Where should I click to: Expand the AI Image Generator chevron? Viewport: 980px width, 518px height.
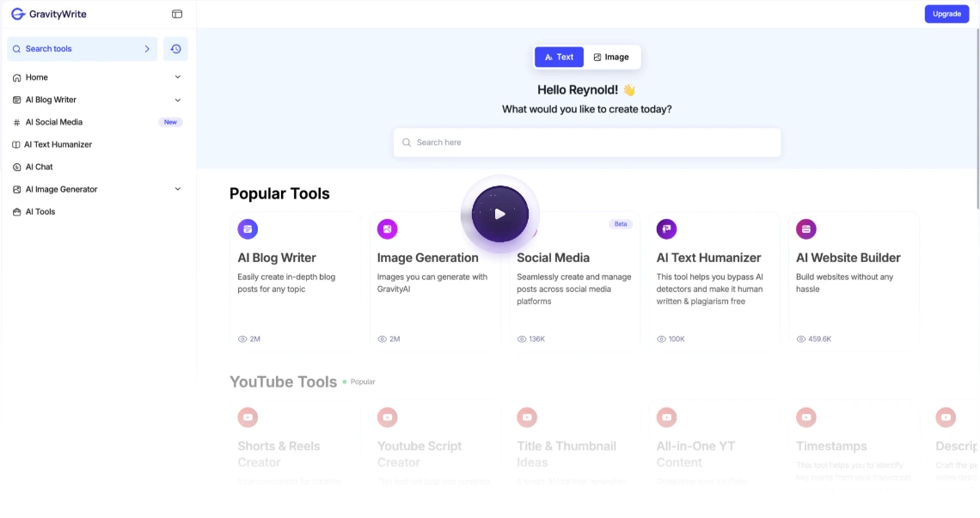point(177,189)
